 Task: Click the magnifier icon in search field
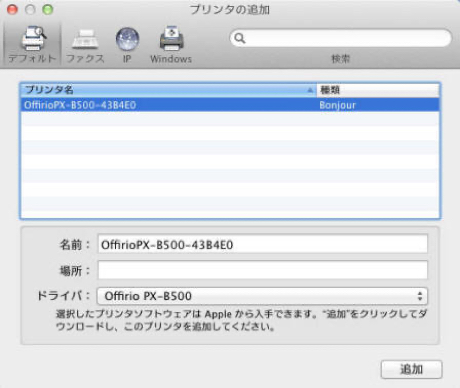pos(239,38)
